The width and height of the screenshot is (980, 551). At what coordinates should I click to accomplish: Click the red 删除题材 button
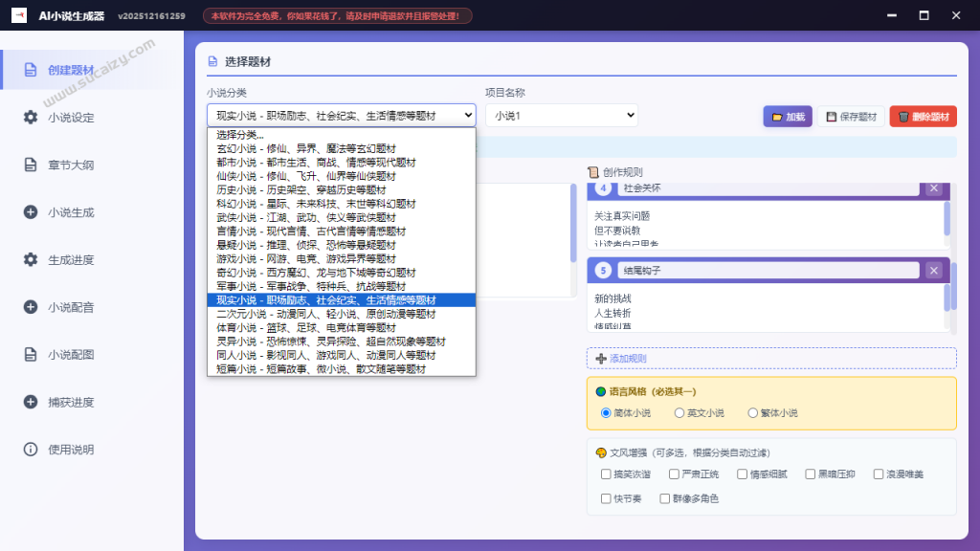923,117
